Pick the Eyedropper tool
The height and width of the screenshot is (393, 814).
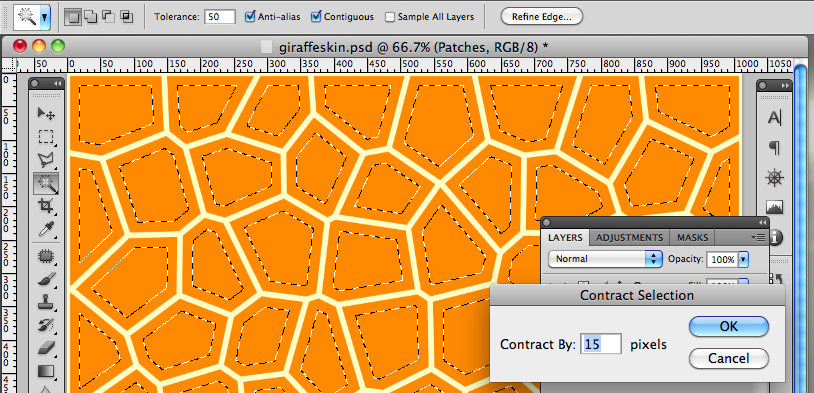point(47,228)
